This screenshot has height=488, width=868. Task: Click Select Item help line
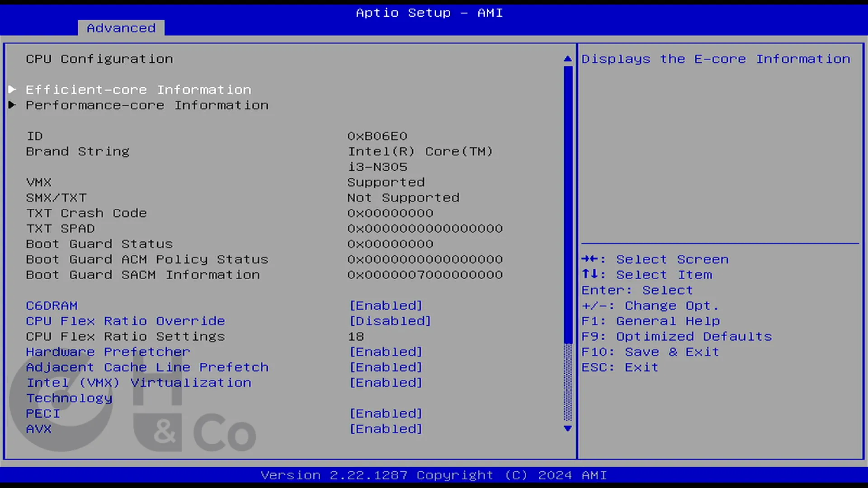[647, 274]
